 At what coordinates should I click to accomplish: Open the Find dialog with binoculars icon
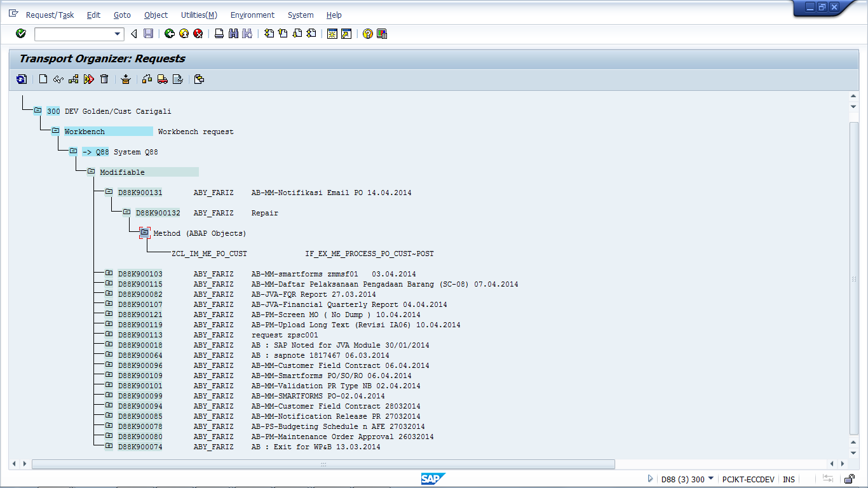click(233, 34)
